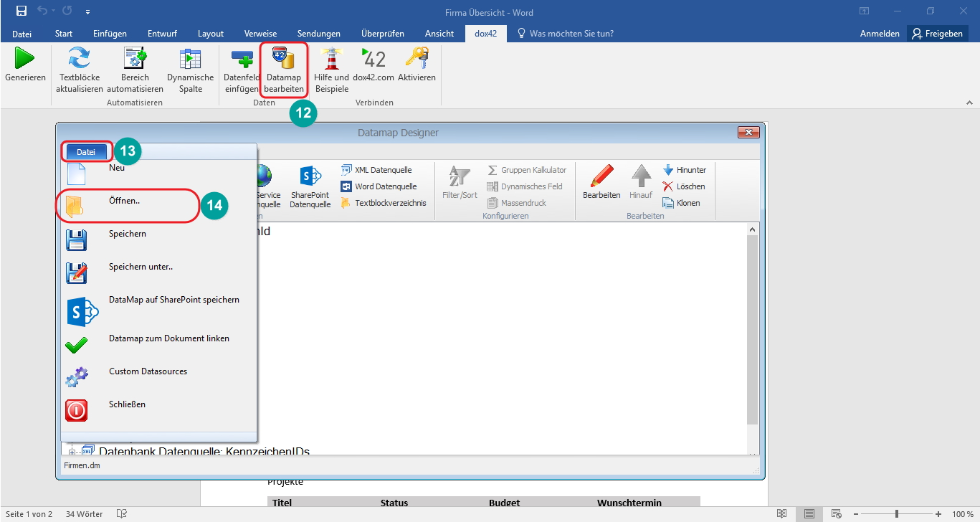This screenshot has width=980, height=522.
Task: Switch to Web Layout view icon
Action: click(836, 514)
